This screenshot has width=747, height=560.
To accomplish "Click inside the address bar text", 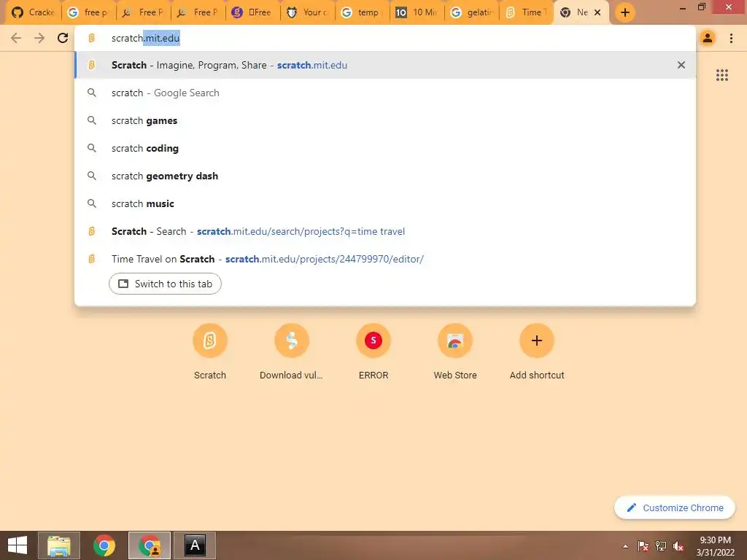I will tap(145, 38).
